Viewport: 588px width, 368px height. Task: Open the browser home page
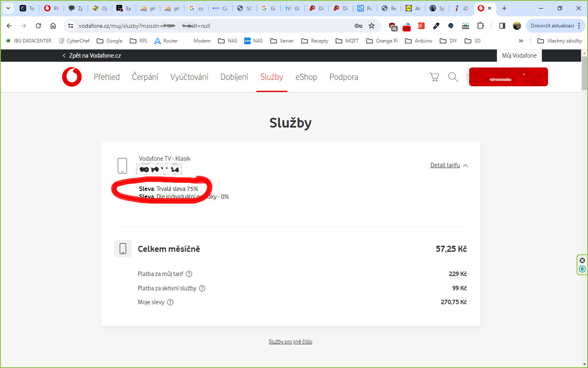click(x=53, y=26)
